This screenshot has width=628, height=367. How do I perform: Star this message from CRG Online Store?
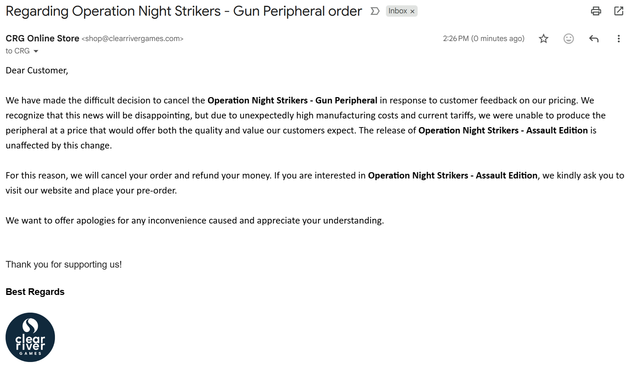(543, 38)
